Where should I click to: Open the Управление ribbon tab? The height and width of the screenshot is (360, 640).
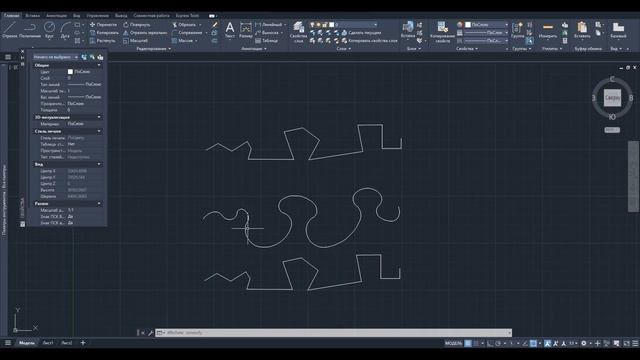pos(98,16)
